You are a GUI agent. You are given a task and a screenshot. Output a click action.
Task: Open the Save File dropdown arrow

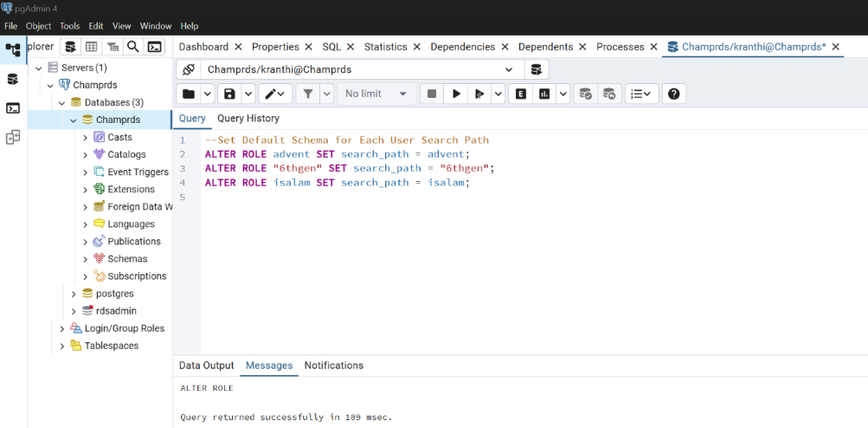tap(248, 94)
